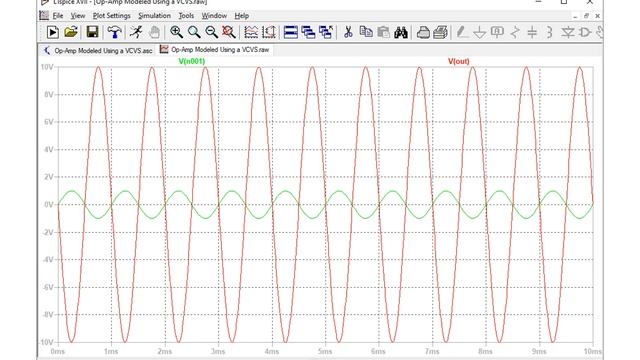Viewport: 640px width, 360px height.
Task: Halt the simulation with the hand icon
Action: click(x=154, y=32)
